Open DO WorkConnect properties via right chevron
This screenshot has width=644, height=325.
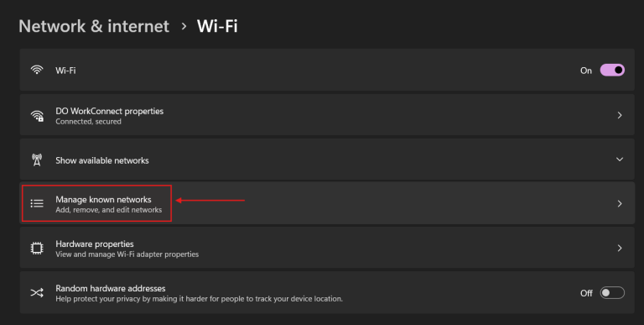(620, 115)
